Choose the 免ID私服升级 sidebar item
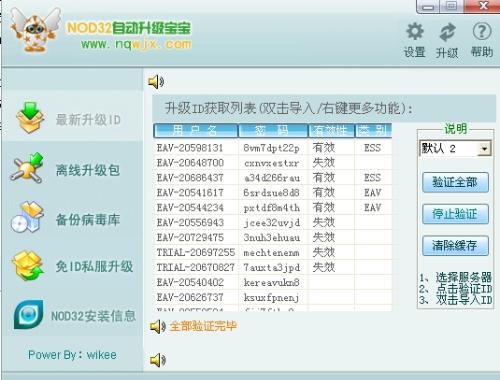The image size is (500, 380). 73,266
